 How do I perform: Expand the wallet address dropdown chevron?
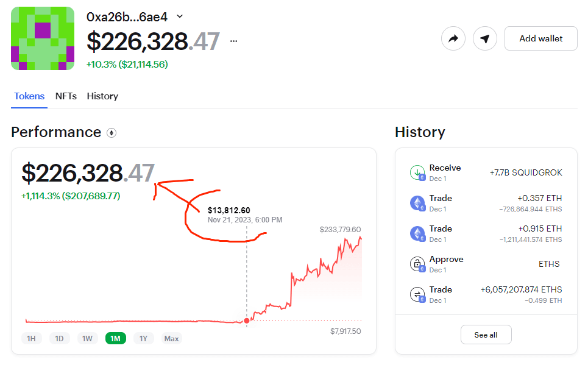tap(180, 16)
